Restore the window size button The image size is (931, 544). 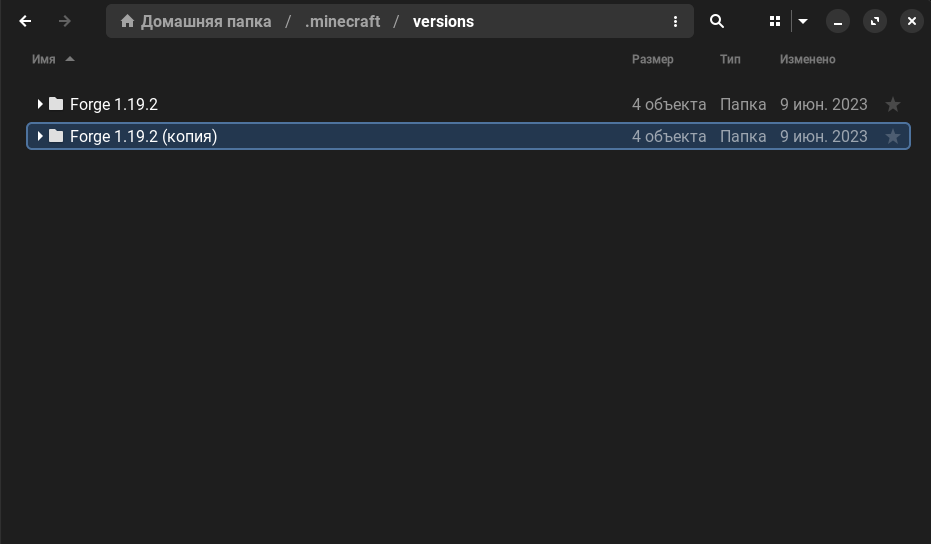[x=875, y=21]
